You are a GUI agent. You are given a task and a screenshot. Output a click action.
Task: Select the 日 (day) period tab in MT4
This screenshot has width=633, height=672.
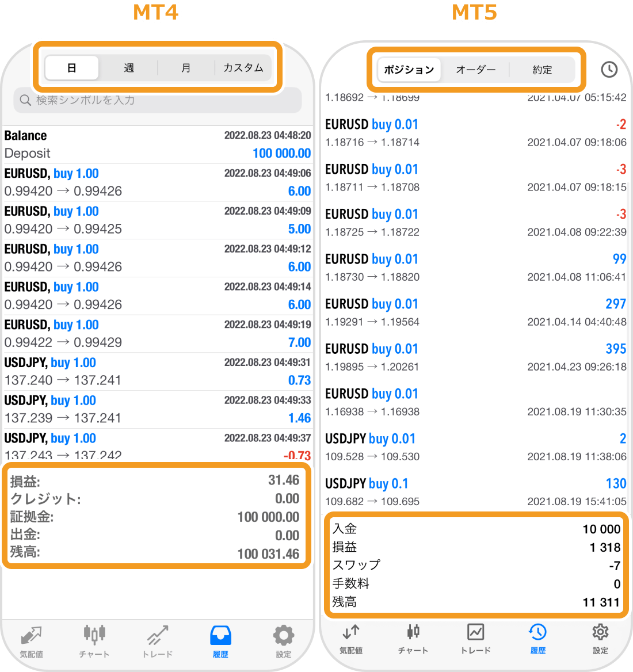tap(71, 68)
